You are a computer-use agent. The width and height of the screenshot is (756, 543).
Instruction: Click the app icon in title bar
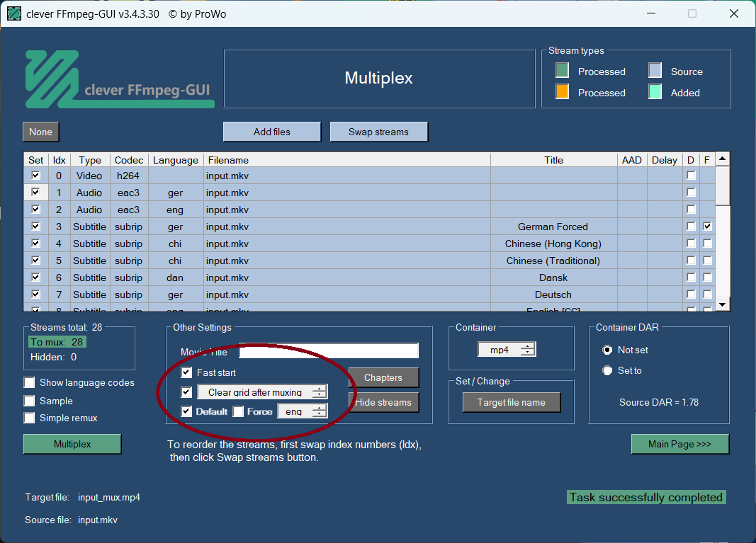coord(14,13)
